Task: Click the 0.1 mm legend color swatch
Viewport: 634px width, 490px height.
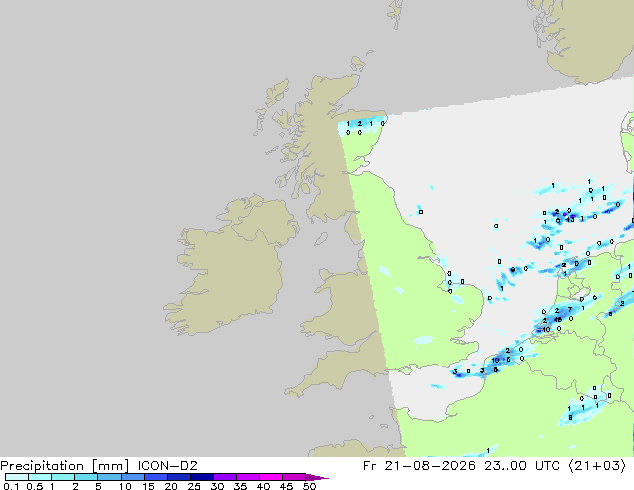Action: click(x=17, y=477)
